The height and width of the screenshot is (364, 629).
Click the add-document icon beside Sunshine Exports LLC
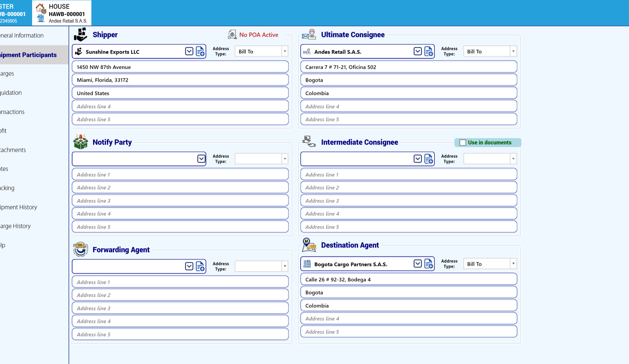pyautogui.click(x=200, y=51)
